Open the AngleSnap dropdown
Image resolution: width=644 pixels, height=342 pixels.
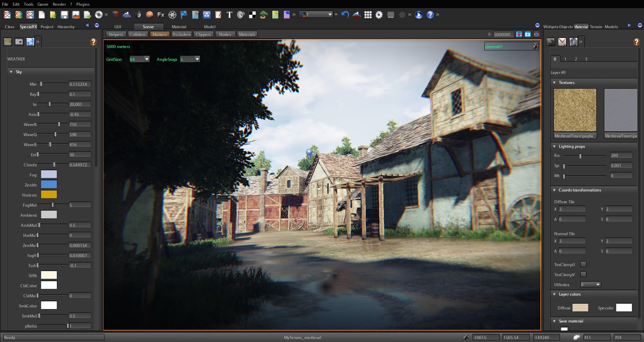(197, 59)
